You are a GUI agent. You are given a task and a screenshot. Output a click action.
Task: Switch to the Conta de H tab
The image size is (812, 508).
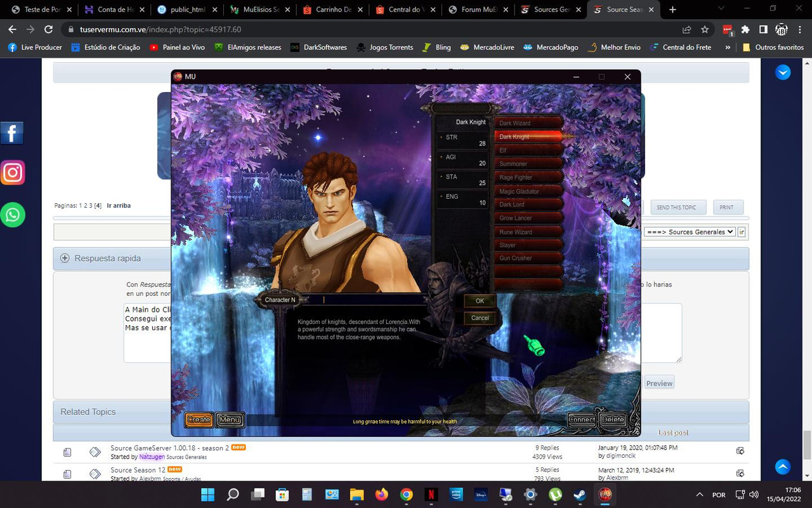(x=115, y=10)
